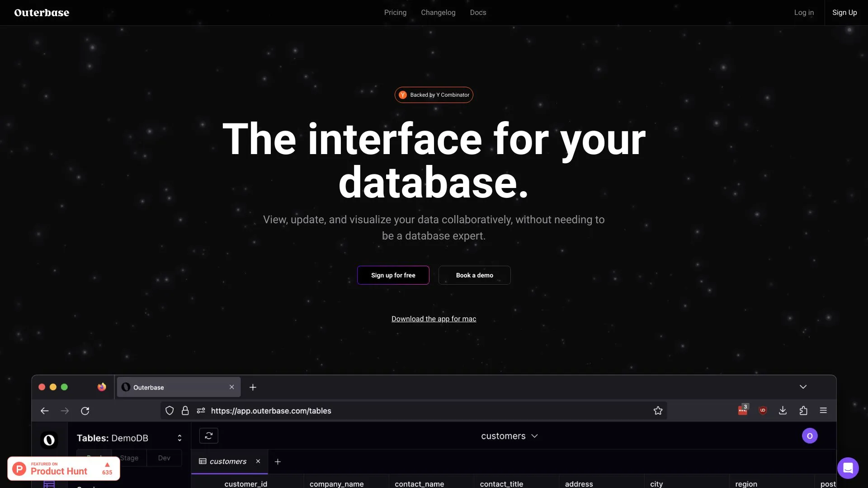Click the Sign up for free button
Image resolution: width=868 pixels, height=488 pixels.
(393, 275)
